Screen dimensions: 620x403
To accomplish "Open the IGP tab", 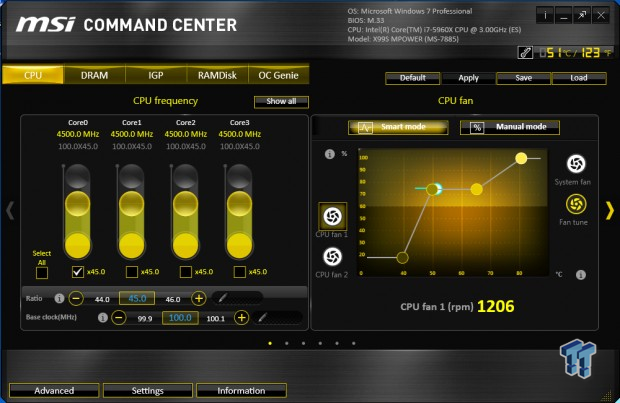I will pyautogui.click(x=156, y=75).
